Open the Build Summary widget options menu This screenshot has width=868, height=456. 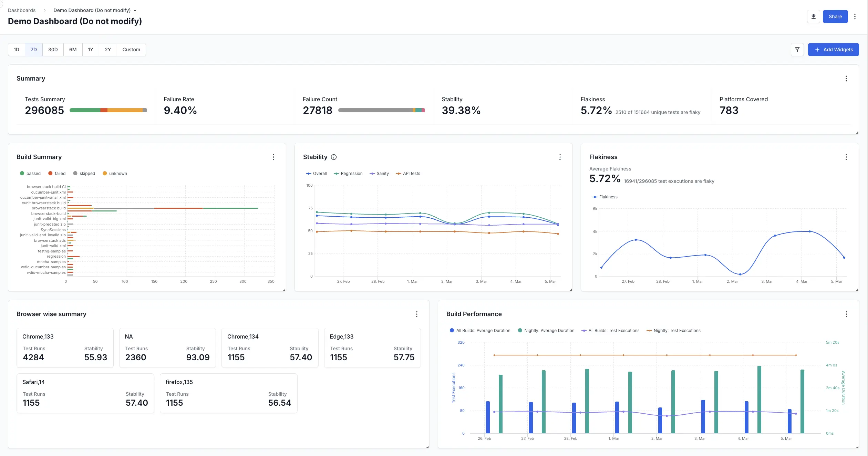273,157
